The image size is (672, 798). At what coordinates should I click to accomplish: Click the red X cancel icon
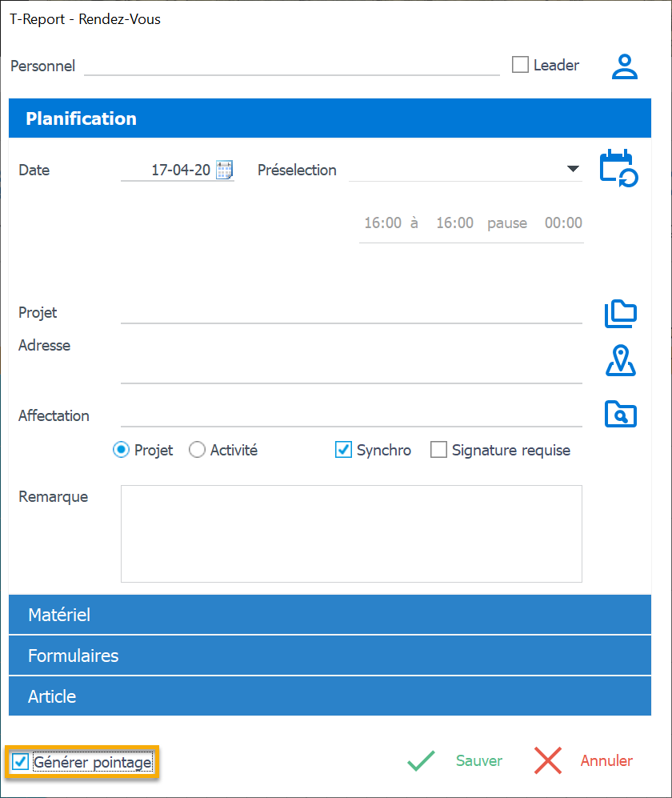548,761
